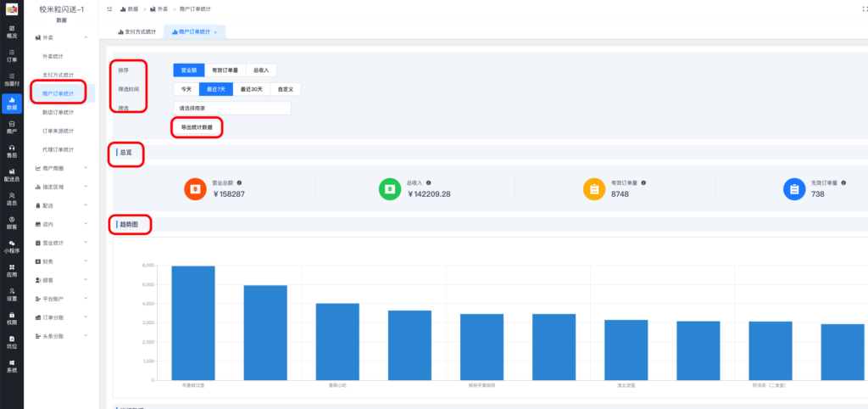Sort by 有效订单量
The height and width of the screenshot is (409, 868).
click(225, 70)
